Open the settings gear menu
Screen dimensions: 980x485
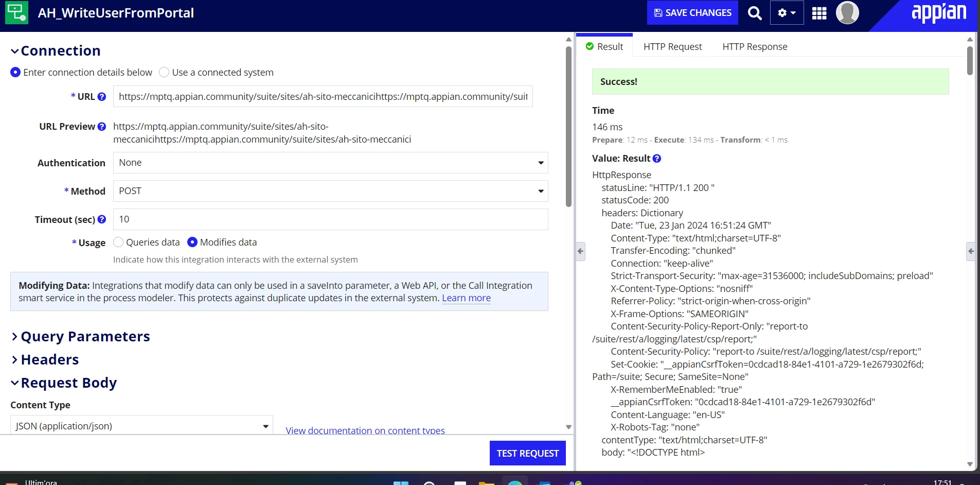click(787, 13)
